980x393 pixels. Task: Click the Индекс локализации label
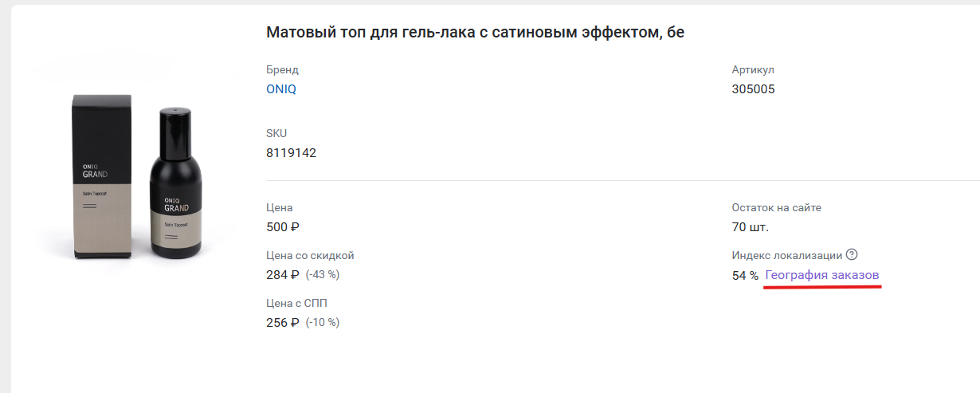pyautogui.click(x=787, y=255)
